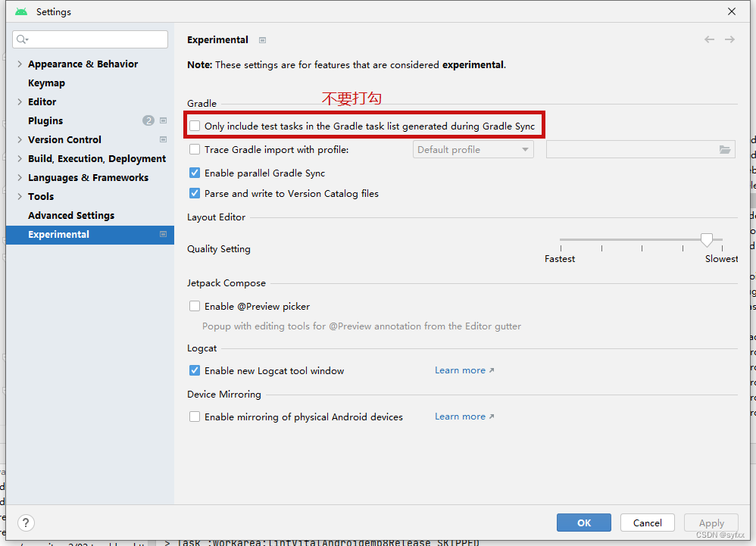Open Learn more link for Device Mirroring

[460, 417]
